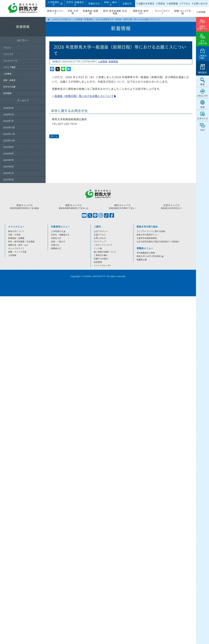Select 地域・一般の方 tab
Screen dimensions: 209x644
click(x=111, y=4)
